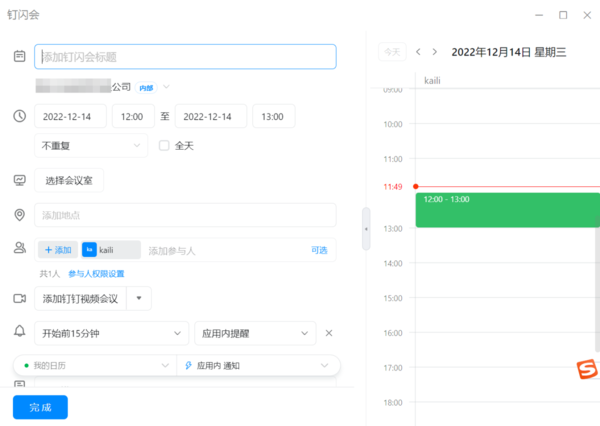
Task: Click the bell reminder icon
Action: [19, 332]
